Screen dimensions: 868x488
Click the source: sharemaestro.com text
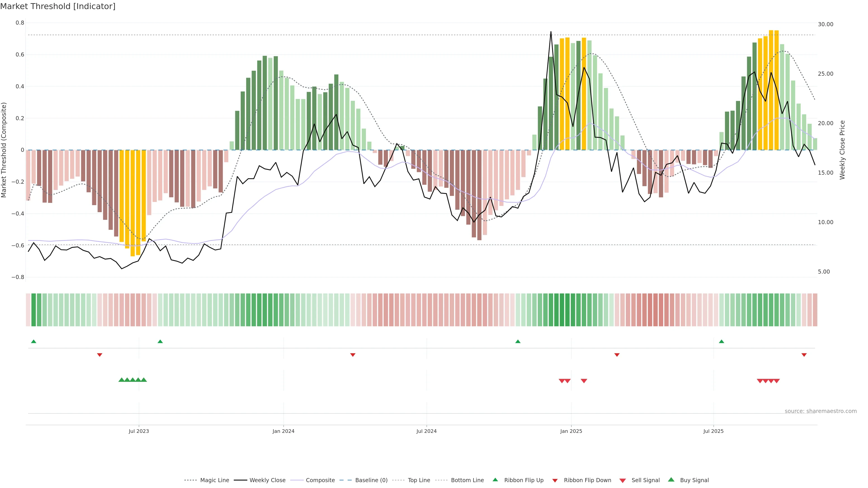tap(821, 411)
